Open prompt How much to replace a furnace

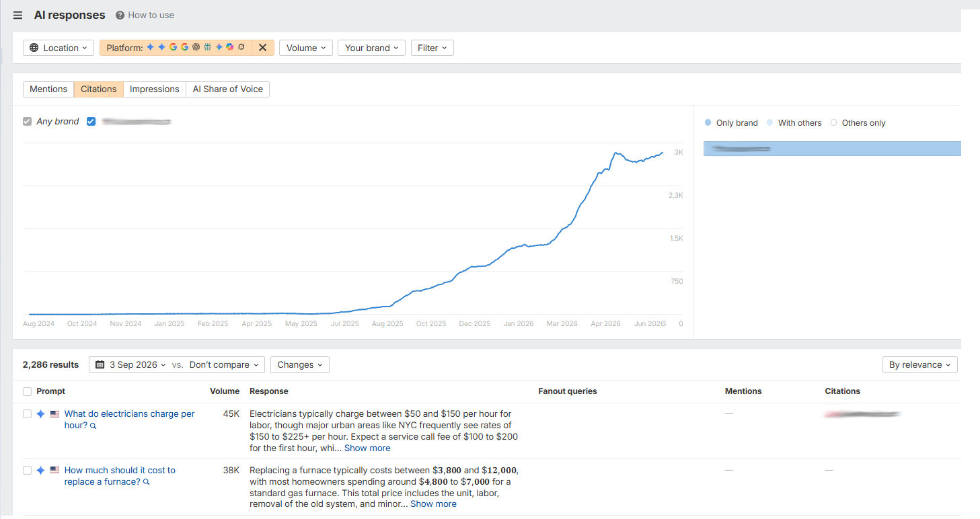[x=120, y=476]
